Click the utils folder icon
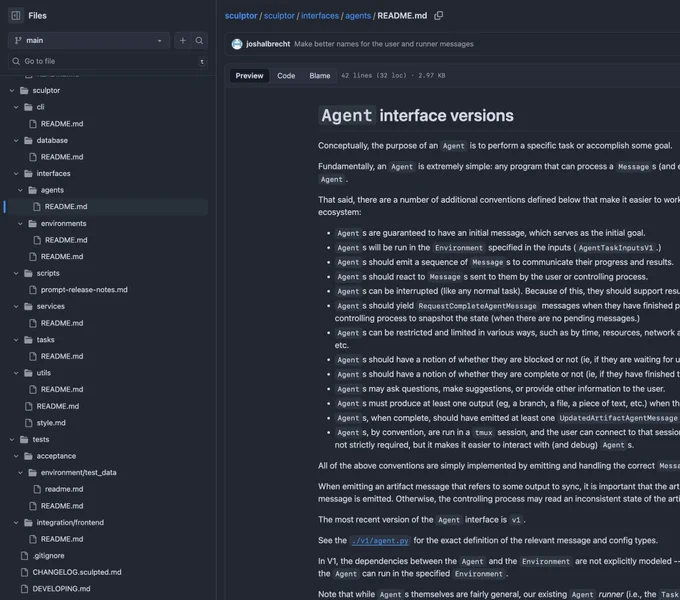 pyautogui.click(x=29, y=373)
